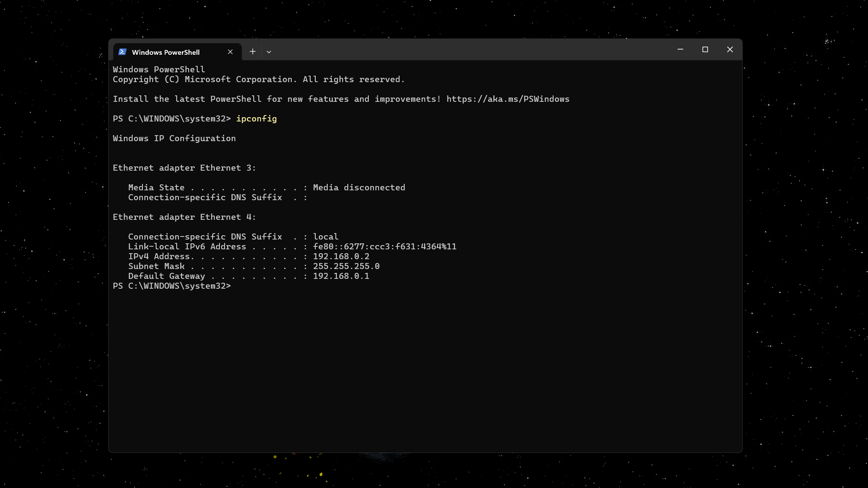
Task: Click the Subnet Mask label
Action: (x=156, y=266)
